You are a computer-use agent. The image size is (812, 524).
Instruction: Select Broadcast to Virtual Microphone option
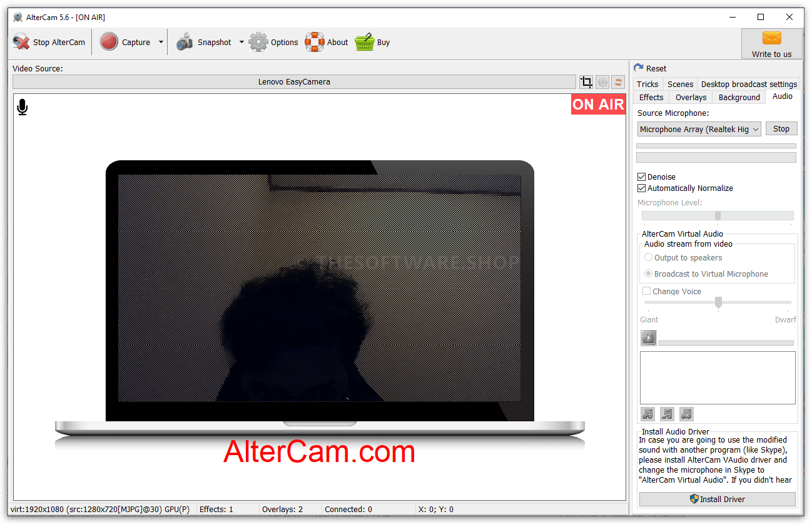(648, 274)
